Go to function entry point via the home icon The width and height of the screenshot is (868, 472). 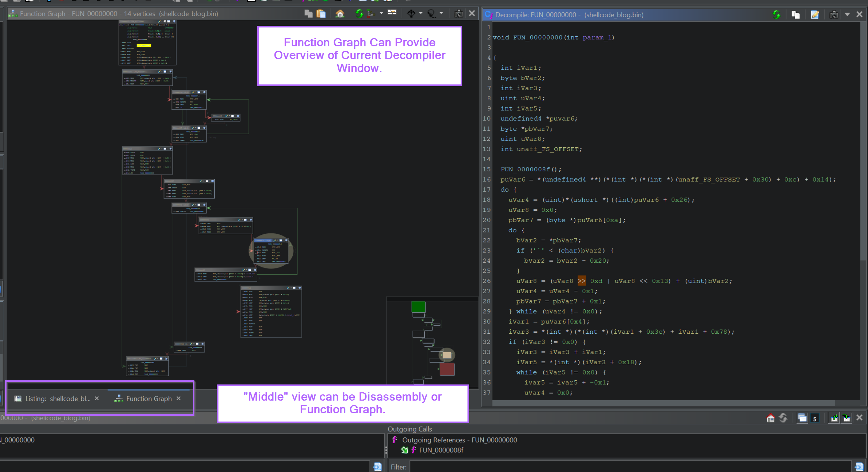click(340, 13)
